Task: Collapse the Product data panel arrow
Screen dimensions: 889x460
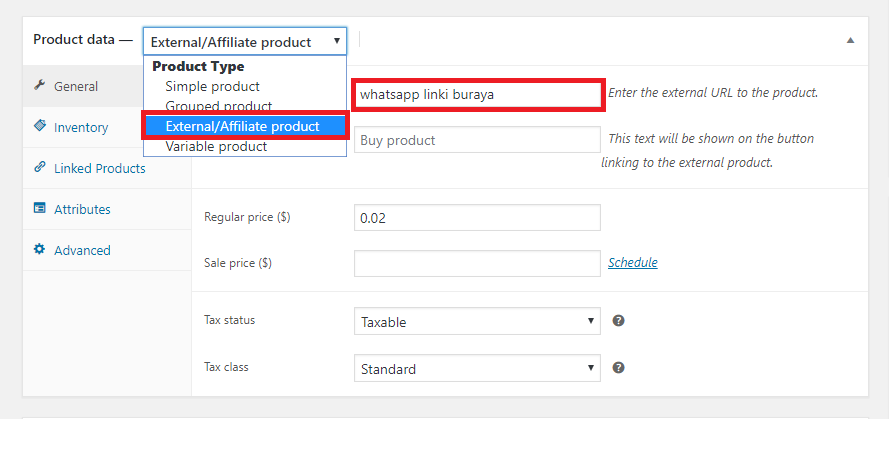Action: pyautogui.click(x=850, y=40)
